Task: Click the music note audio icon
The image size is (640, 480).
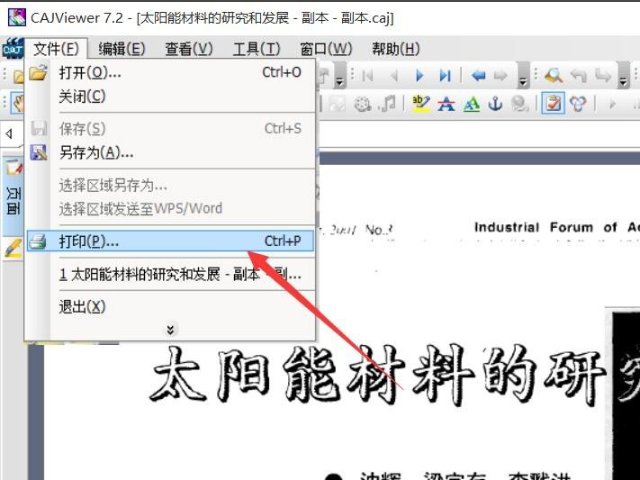Action: (x=387, y=104)
